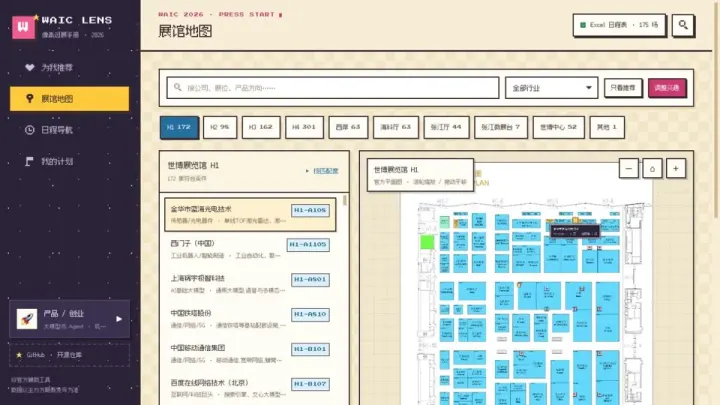This screenshot has height=405, width=720.
Task: Toggle the 只看推荐 filter
Action: [x=623, y=88]
